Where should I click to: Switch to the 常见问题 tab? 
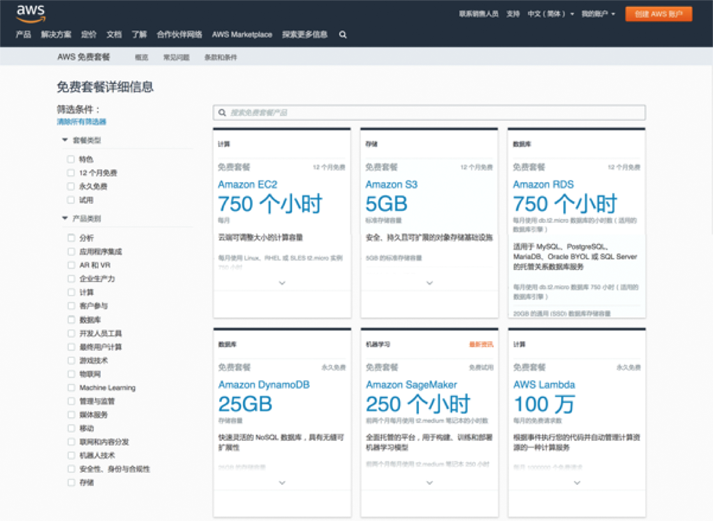point(176,57)
